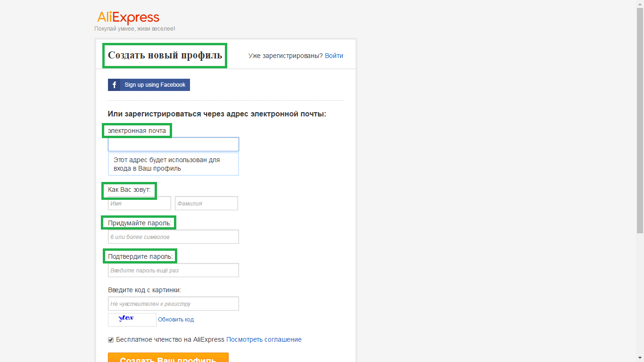
Task: Refresh captcha via Обновить код link
Action: click(176, 320)
